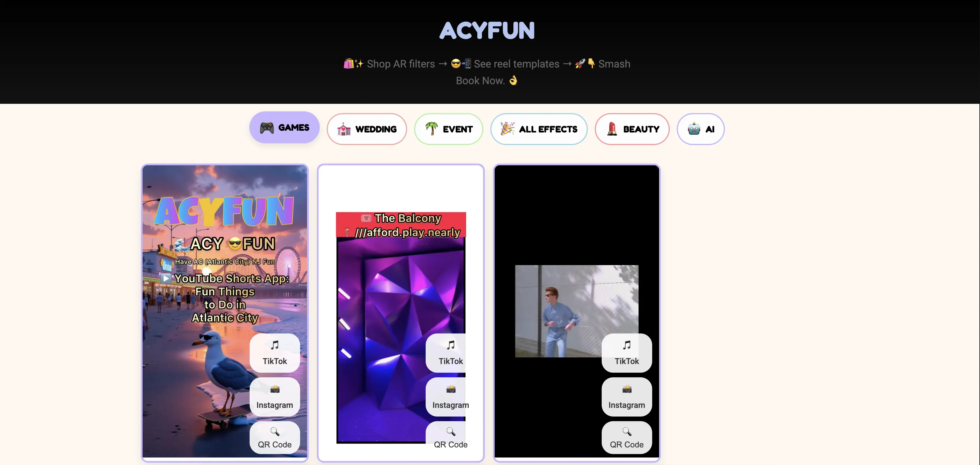
Task: Open Instagram on the ACYFUN seagull card
Action: [x=275, y=397]
